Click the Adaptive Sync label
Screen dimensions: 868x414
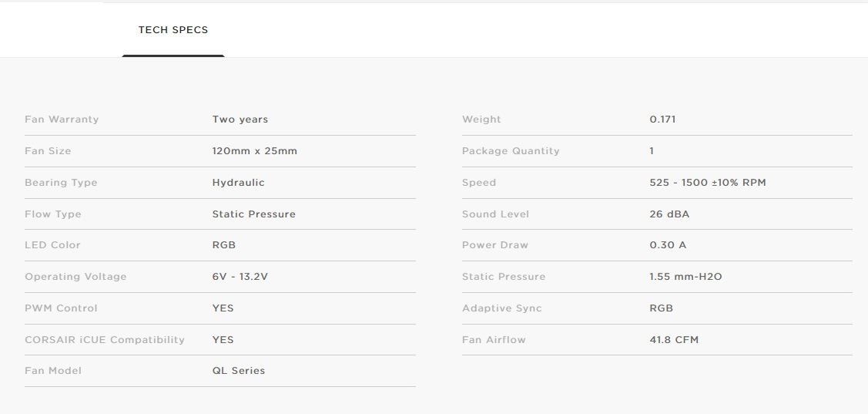pyautogui.click(x=501, y=308)
